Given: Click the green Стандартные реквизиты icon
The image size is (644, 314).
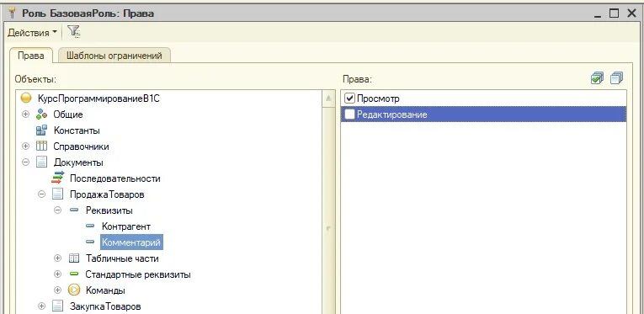Looking at the screenshot, I should point(74,274).
